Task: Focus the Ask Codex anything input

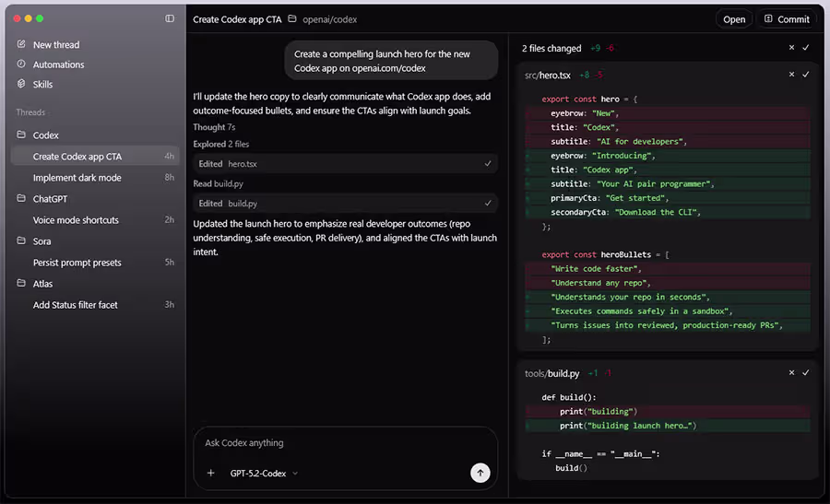Action: click(345, 442)
